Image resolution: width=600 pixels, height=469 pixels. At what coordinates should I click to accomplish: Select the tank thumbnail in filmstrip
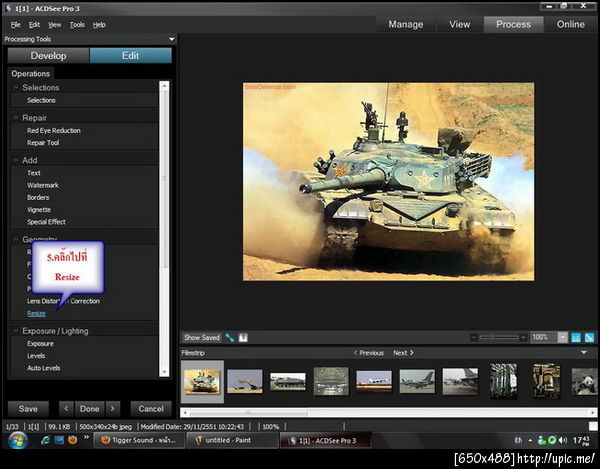point(202,381)
